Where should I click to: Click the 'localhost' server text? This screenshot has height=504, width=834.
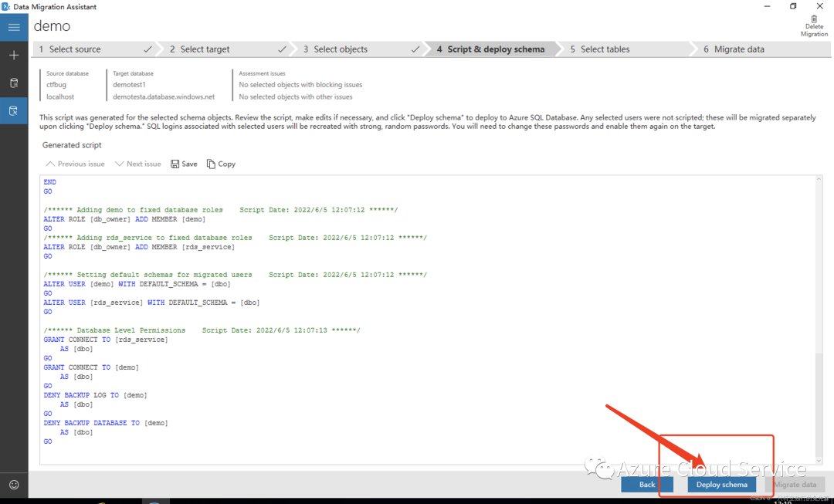point(60,96)
